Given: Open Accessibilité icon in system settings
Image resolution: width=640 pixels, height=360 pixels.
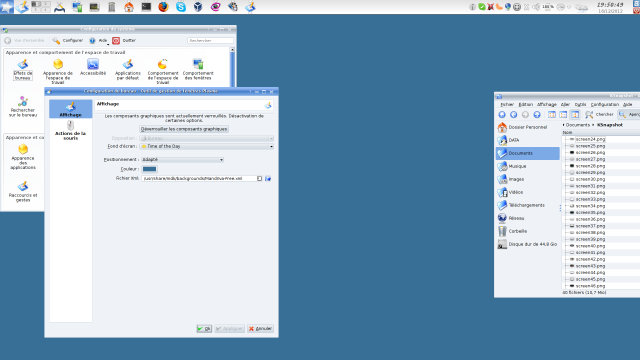Looking at the screenshot, I should pos(93,67).
